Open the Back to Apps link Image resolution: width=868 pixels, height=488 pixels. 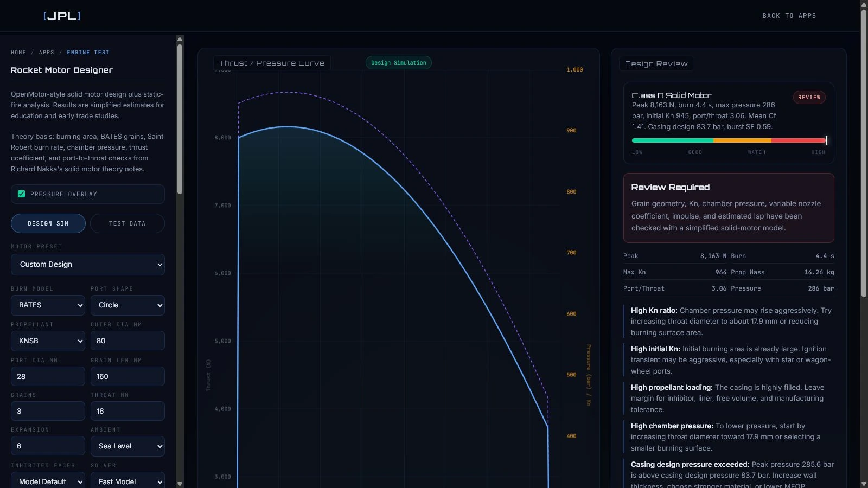pyautogui.click(x=789, y=16)
